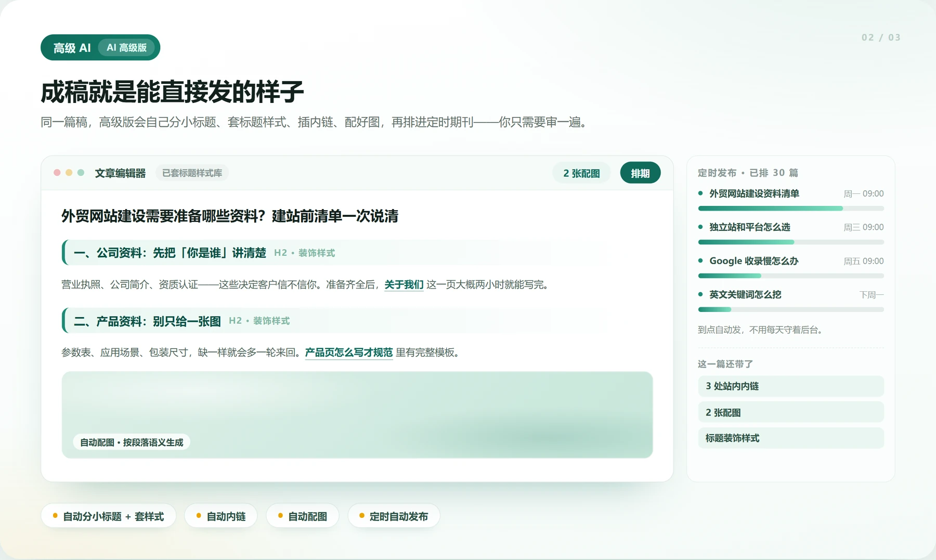The height and width of the screenshot is (560, 936).
Task: Click the 周一 09:00 time label
Action: click(864, 193)
